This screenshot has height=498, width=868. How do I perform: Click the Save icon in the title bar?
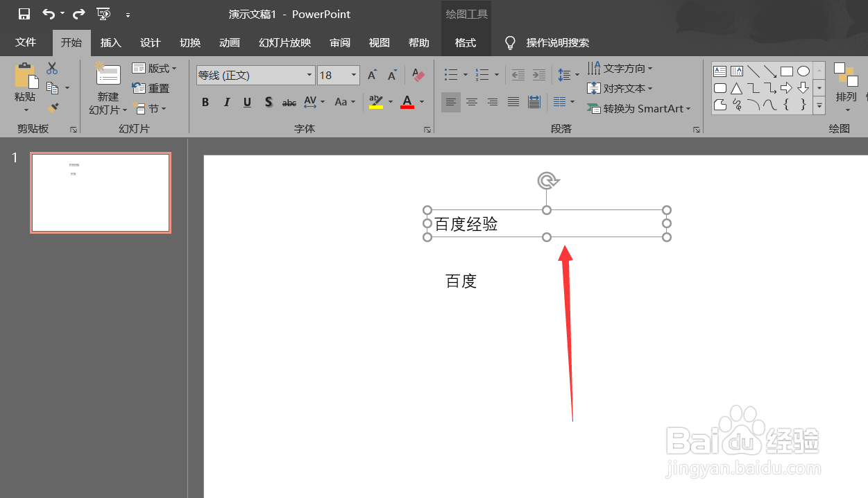24,14
